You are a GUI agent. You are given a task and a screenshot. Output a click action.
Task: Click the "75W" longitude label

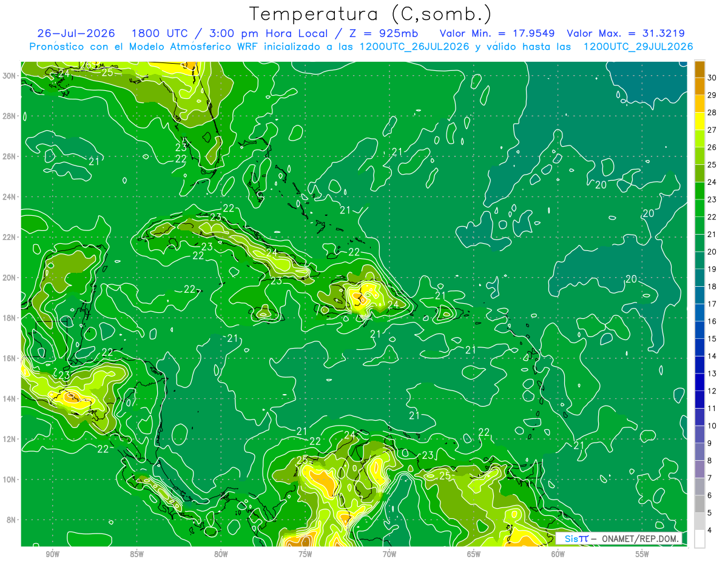point(305,554)
